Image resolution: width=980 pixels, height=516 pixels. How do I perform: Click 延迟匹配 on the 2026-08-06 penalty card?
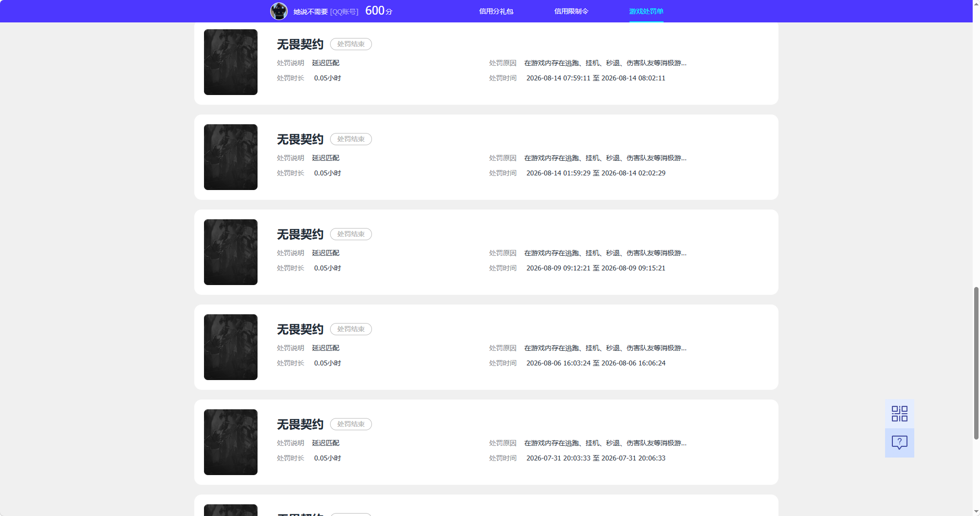(326, 348)
